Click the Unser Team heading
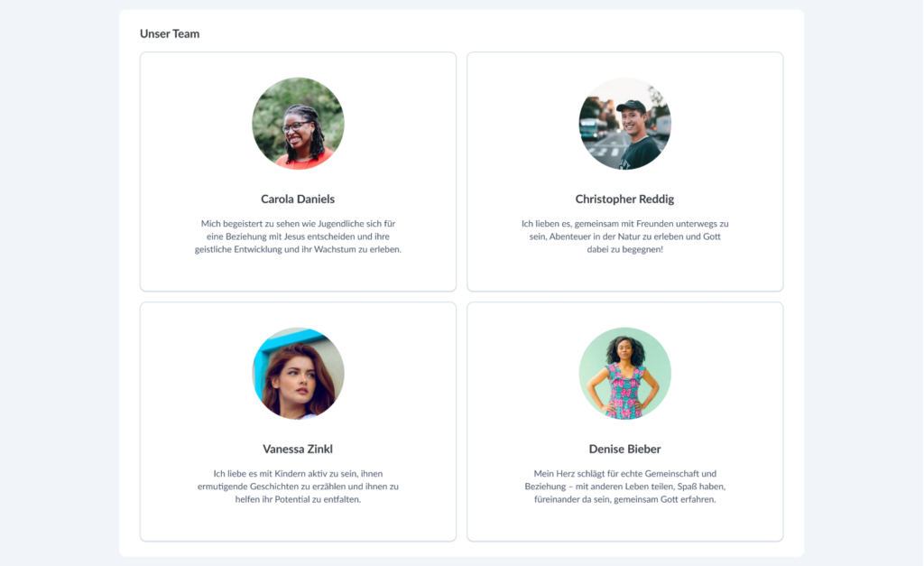 [170, 33]
